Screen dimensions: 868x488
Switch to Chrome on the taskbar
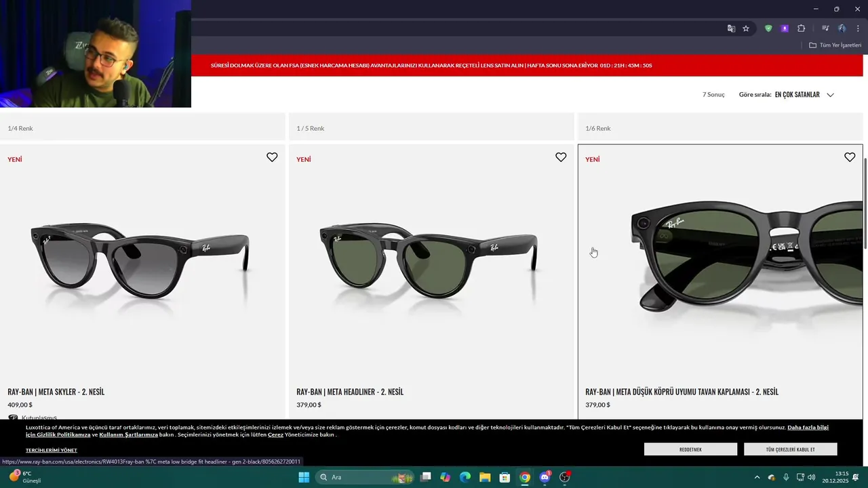tap(525, 477)
